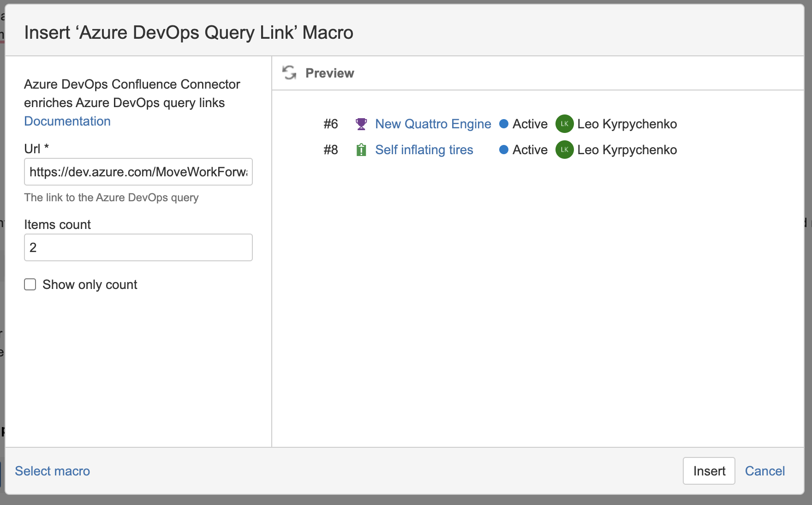Click the LK avatar in the New Quattro Engine row

pyautogui.click(x=564, y=124)
